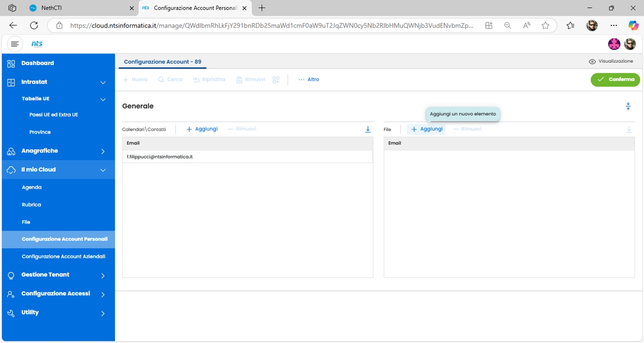Click Nuovo in the toolbar
This screenshot has width=644, height=343.
(x=135, y=80)
